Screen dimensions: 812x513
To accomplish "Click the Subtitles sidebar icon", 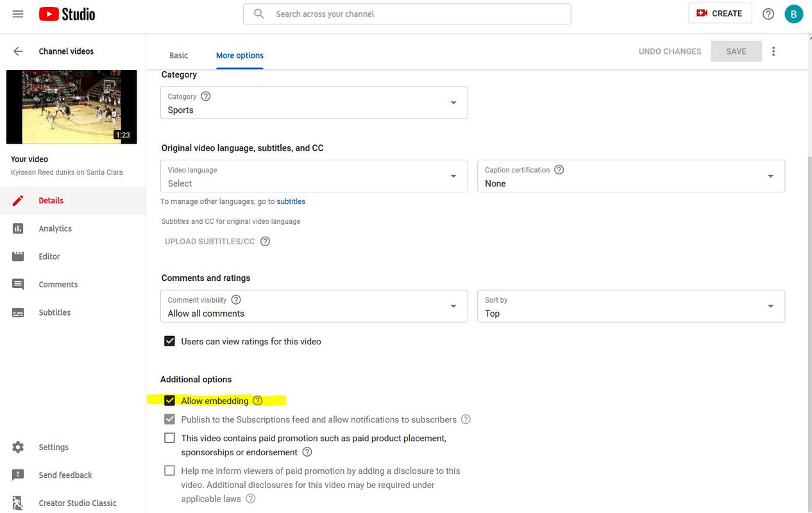I will [x=18, y=312].
